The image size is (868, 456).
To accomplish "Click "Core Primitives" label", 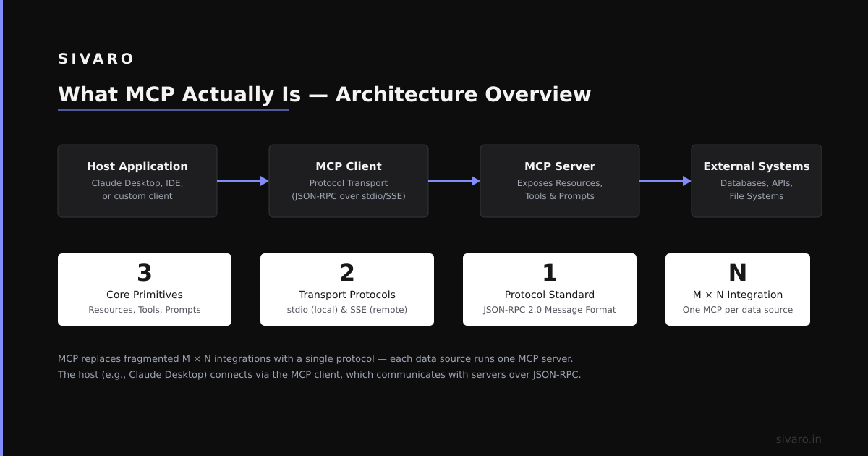I will pos(145,295).
